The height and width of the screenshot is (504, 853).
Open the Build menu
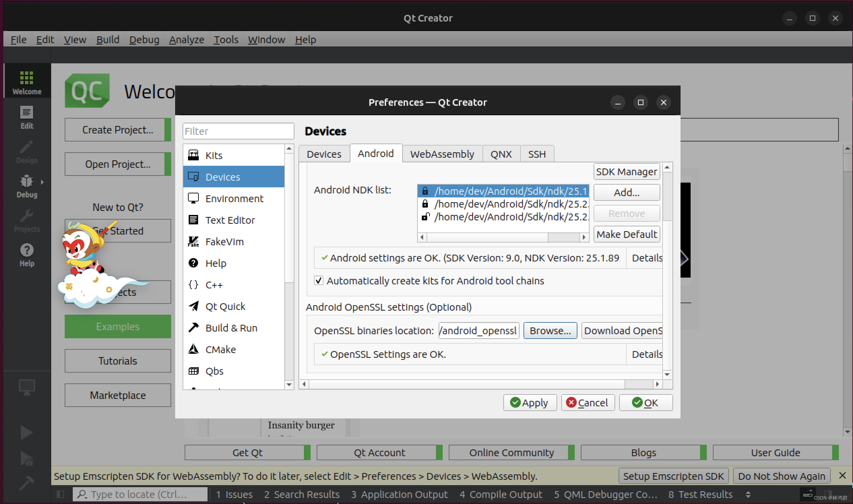click(x=108, y=40)
